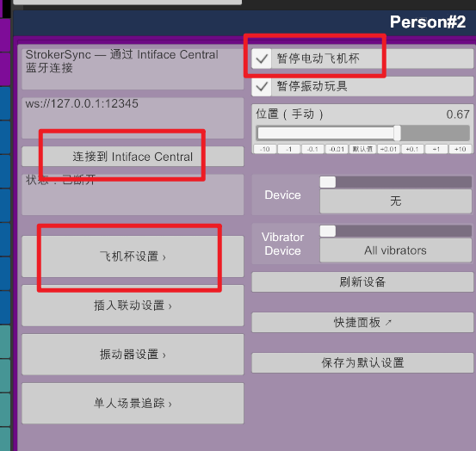Click the -0.01 position step button
This screenshot has height=451, width=476.
337,149
